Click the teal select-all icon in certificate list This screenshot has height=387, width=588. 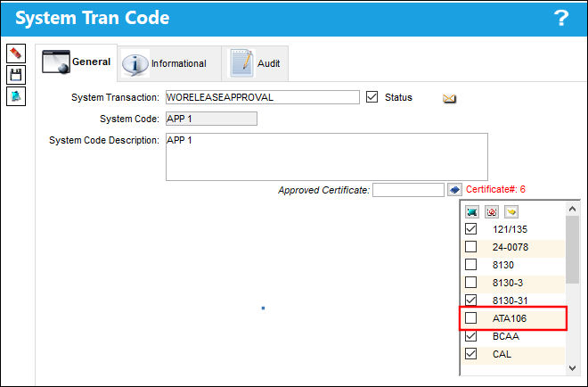472,211
